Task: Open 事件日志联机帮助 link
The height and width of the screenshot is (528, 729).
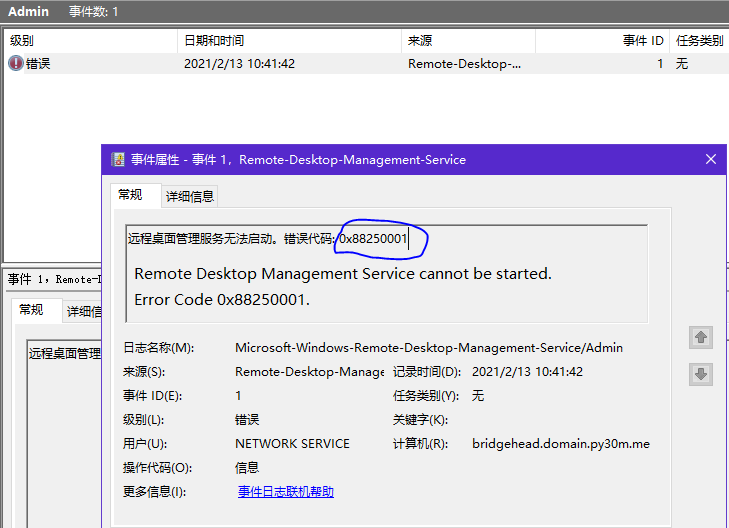Action: pyautogui.click(x=285, y=492)
